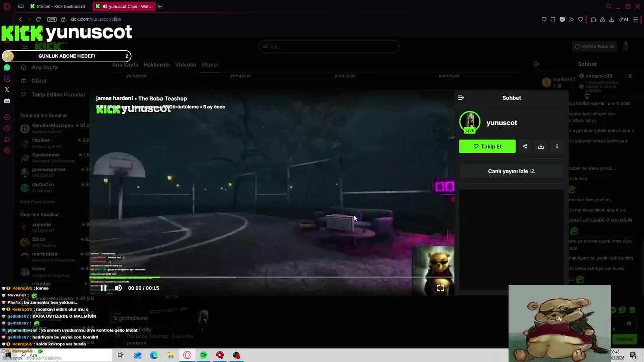644x362 pixels.
Task: Share the clip using share icon
Action: point(525,146)
